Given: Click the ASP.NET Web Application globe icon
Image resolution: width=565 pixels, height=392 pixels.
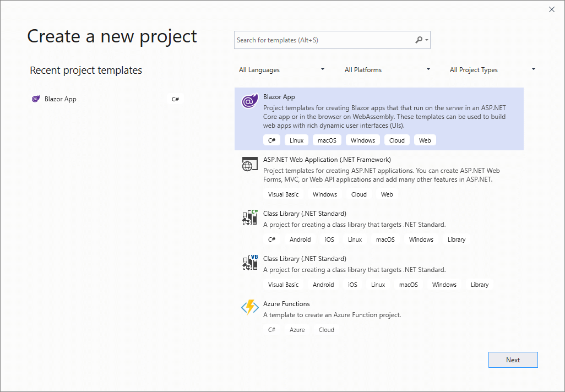Looking at the screenshot, I should (x=249, y=165).
